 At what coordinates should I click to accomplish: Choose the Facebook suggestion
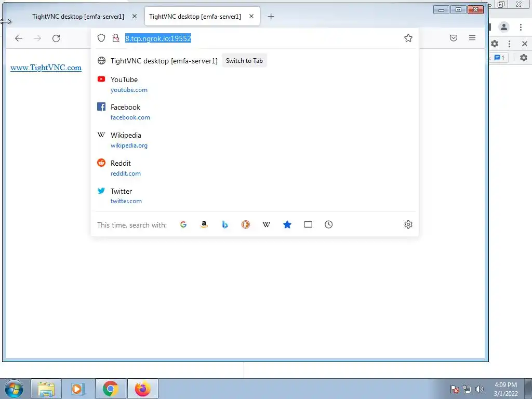(x=255, y=112)
